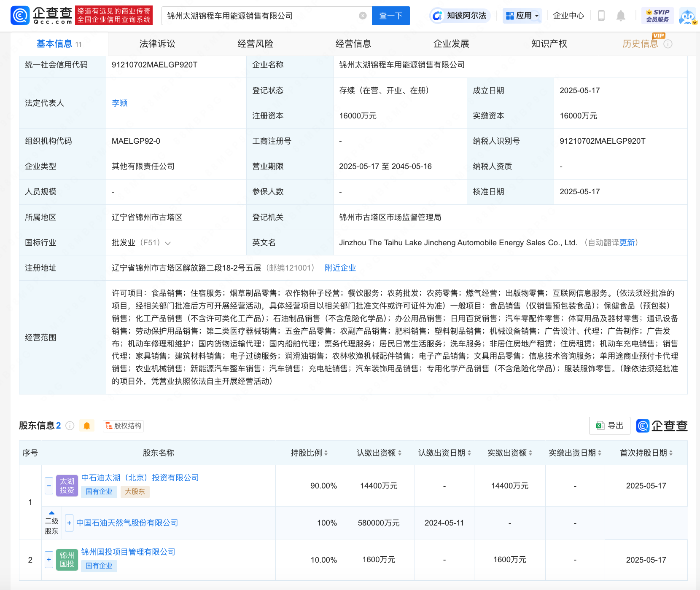
Task: Select credit code 91210702MAELGP920T in 统一社会信用代码 row
Action: (x=154, y=65)
